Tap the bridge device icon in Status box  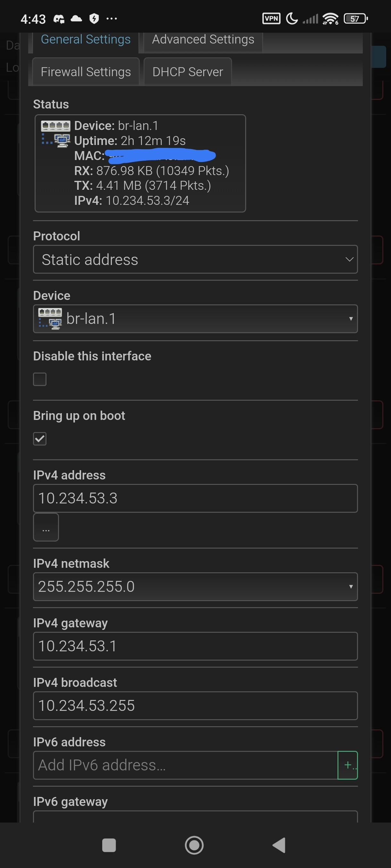[56, 134]
